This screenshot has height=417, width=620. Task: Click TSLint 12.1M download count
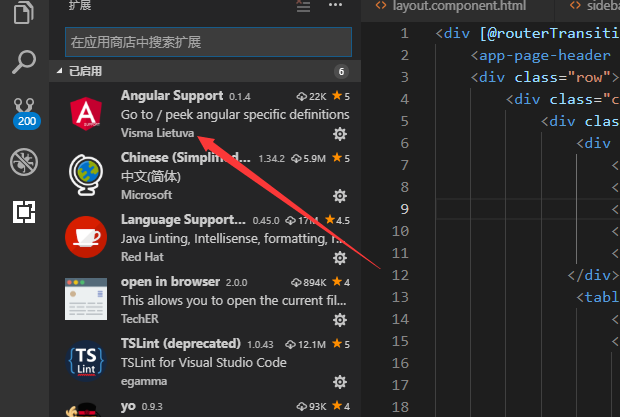coord(305,344)
